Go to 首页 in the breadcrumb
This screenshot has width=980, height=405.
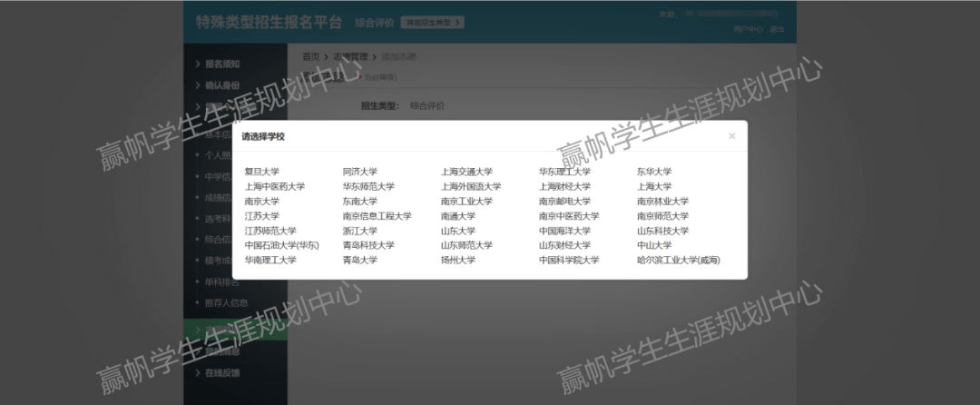point(310,56)
